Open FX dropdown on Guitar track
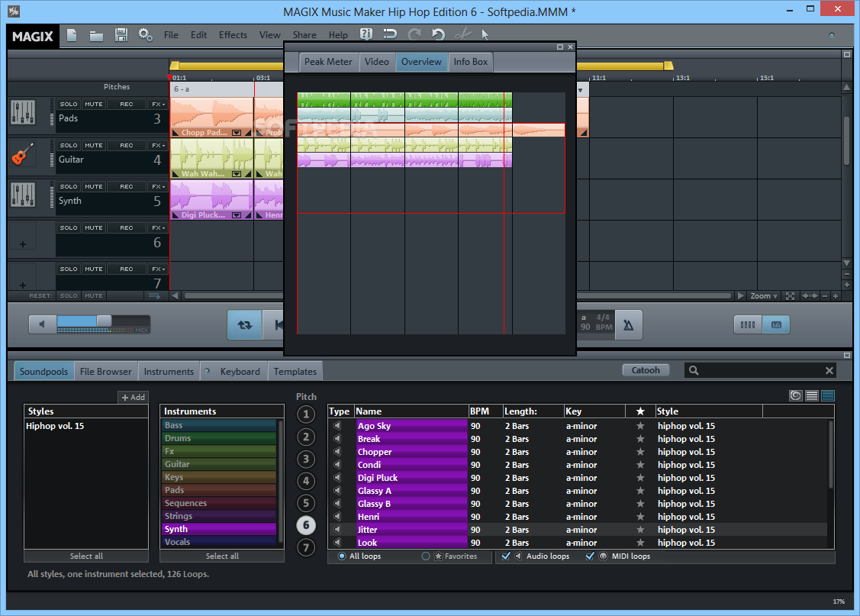Image resolution: width=860 pixels, height=616 pixels. point(158,145)
